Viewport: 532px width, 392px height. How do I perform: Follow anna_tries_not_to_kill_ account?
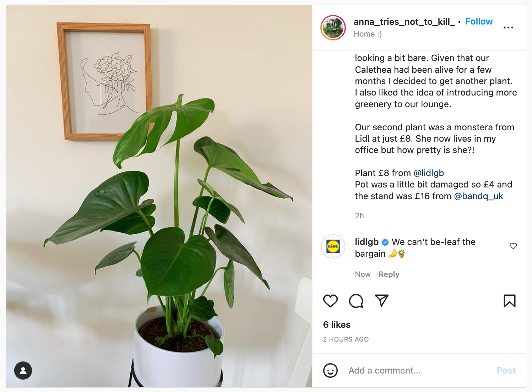(479, 22)
